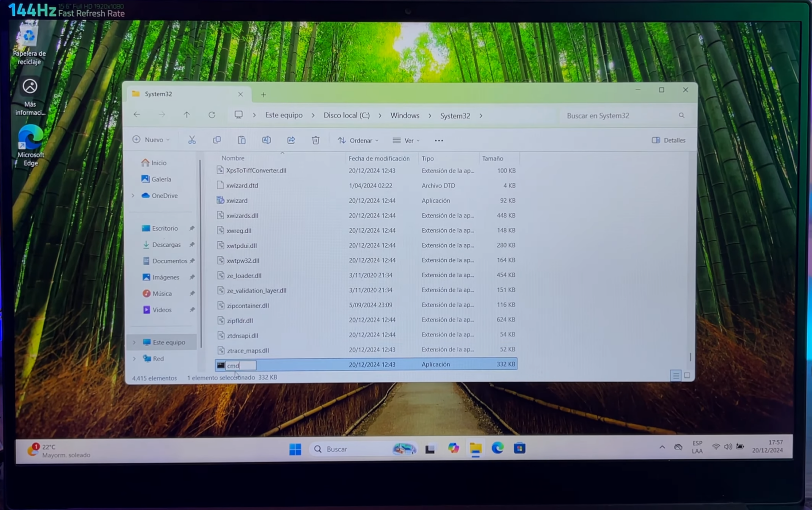Delete the selected item
The width and height of the screenshot is (812, 510).
tap(315, 140)
